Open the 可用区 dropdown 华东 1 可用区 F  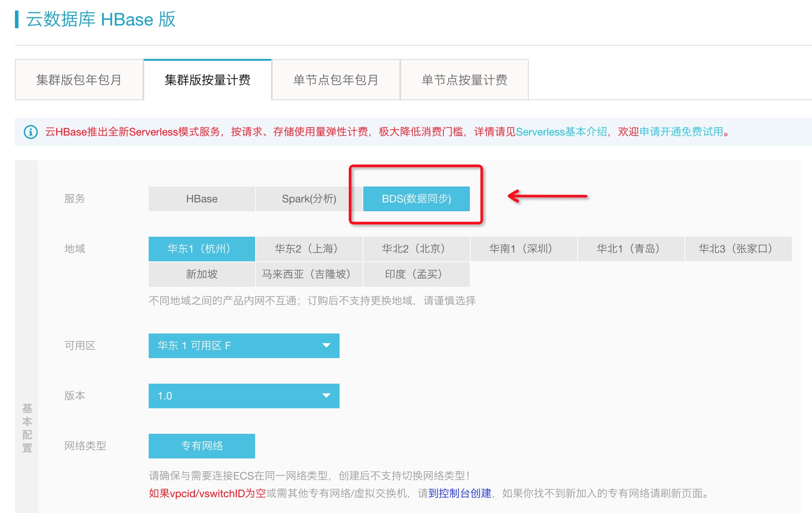pyautogui.click(x=244, y=346)
